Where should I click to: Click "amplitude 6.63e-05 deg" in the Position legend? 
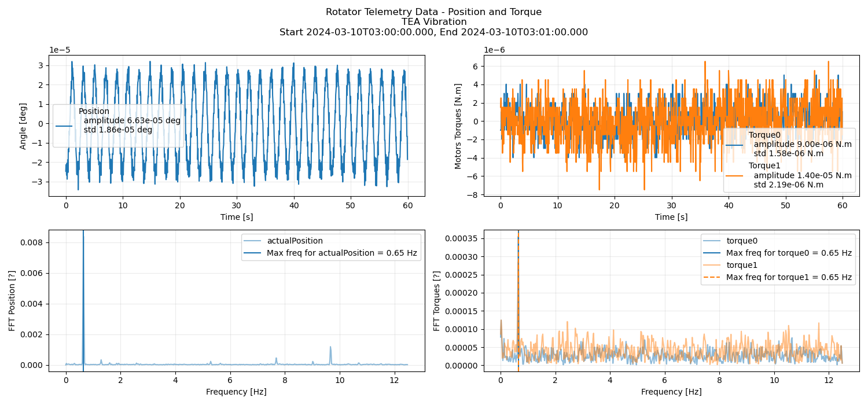(132, 120)
